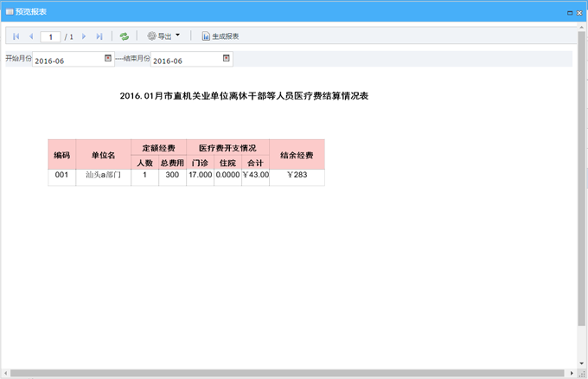Click the 导出 export gear icon
The image size is (588, 379).
(151, 36)
